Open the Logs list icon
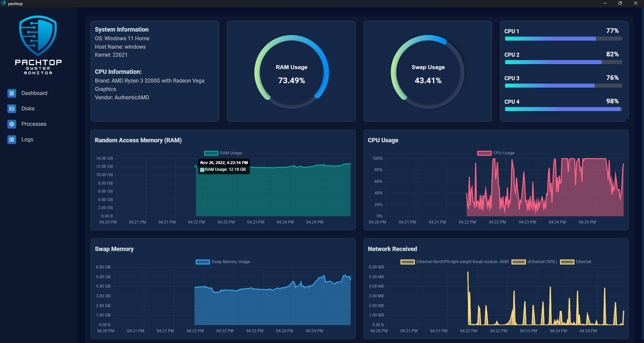The height and width of the screenshot is (343, 644). (x=12, y=140)
